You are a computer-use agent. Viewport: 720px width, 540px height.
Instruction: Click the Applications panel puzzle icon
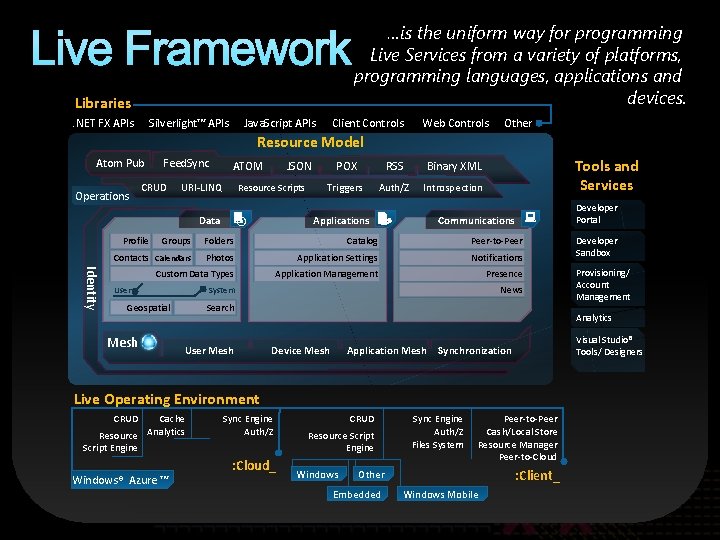[384, 219]
